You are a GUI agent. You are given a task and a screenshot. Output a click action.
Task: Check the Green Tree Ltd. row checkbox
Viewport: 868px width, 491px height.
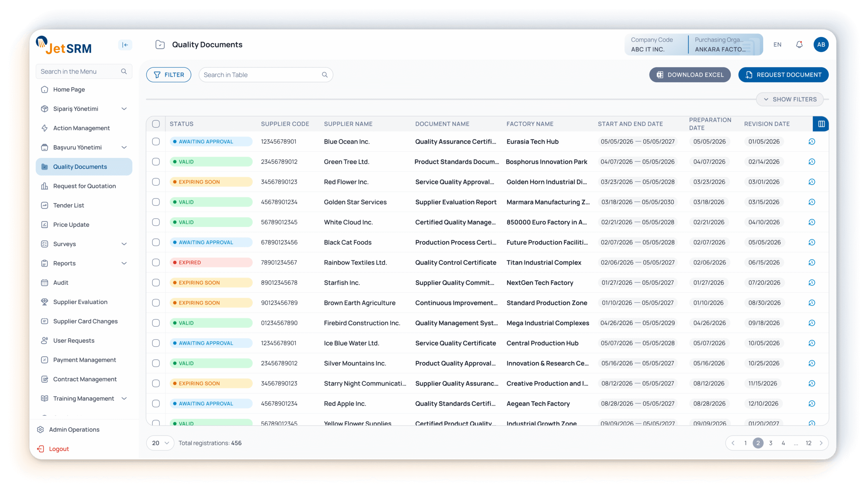156,162
